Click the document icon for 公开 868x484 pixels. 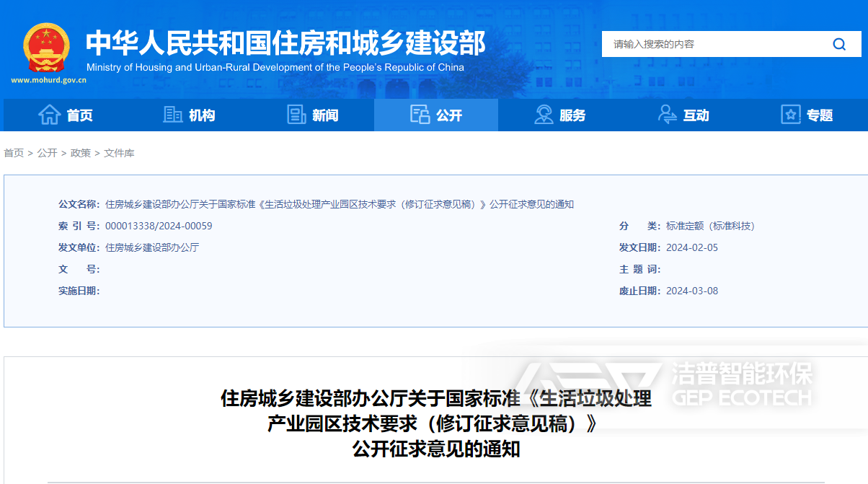coord(420,115)
